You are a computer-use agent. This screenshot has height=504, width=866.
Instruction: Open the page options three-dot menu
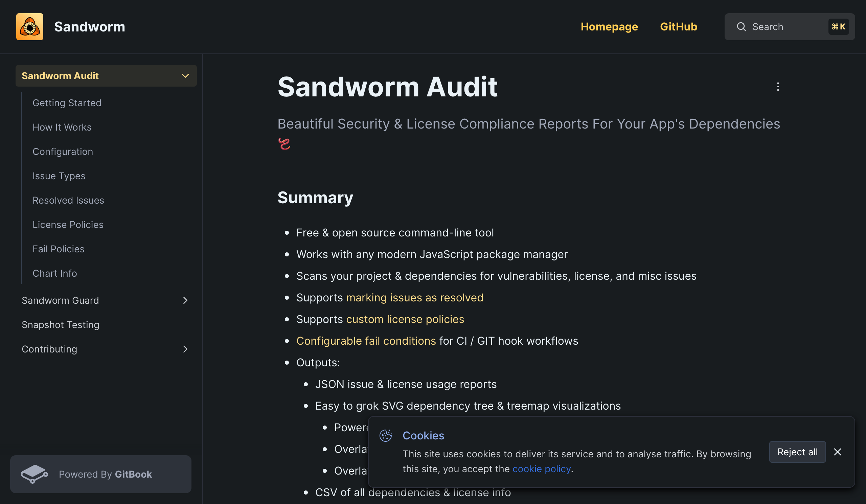(778, 87)
